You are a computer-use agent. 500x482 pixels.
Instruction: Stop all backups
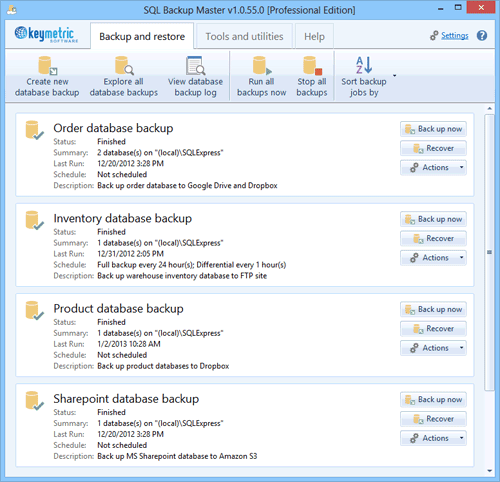pyautogui.click(x=312, y=77)
